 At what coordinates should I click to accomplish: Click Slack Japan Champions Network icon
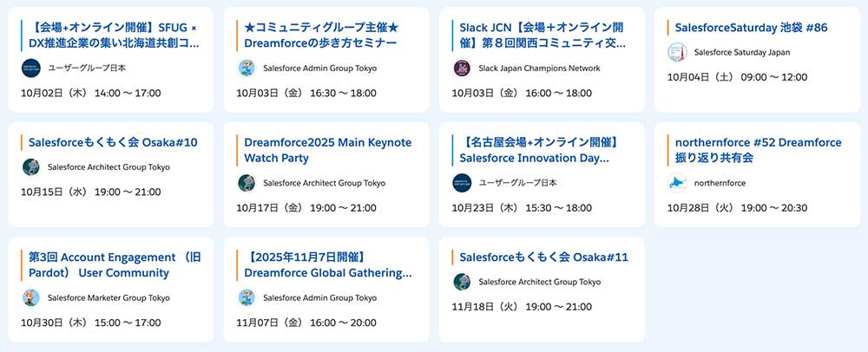click(x=463, y=68)
